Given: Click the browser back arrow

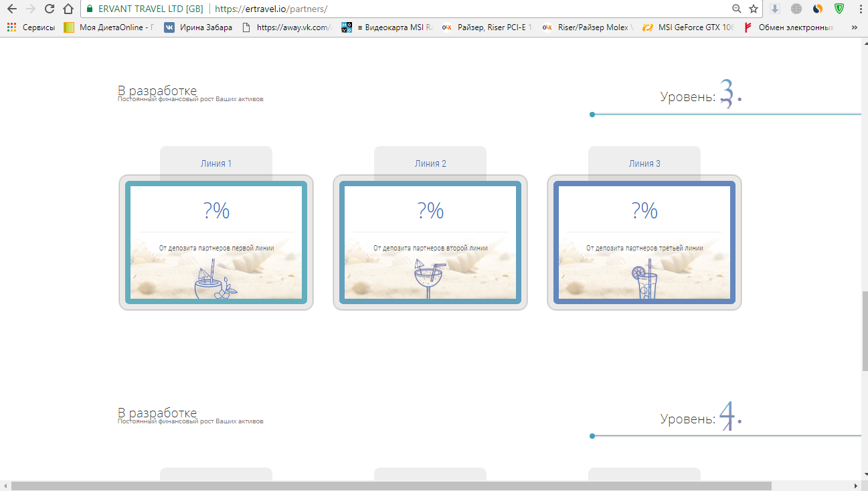Looking at the screenshot, I should (x=11, y=9).
